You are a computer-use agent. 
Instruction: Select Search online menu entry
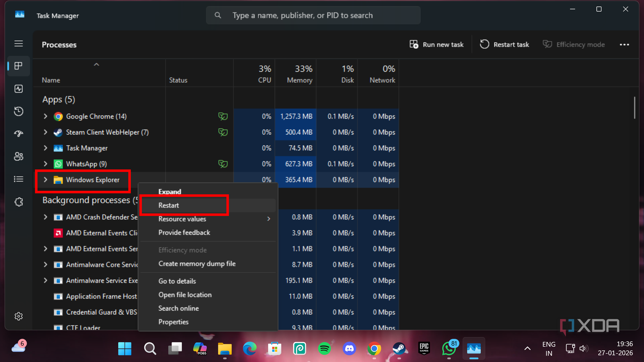pos(208,308)
